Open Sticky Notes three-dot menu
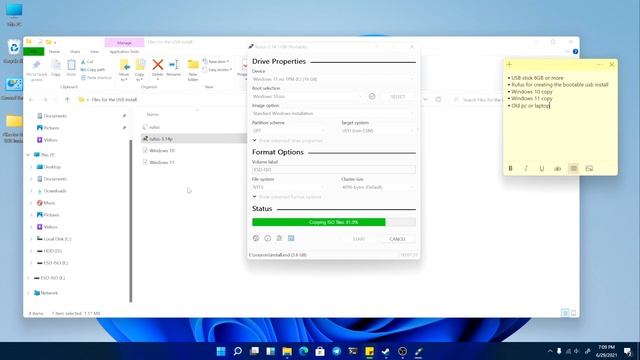 coord(600,64)
